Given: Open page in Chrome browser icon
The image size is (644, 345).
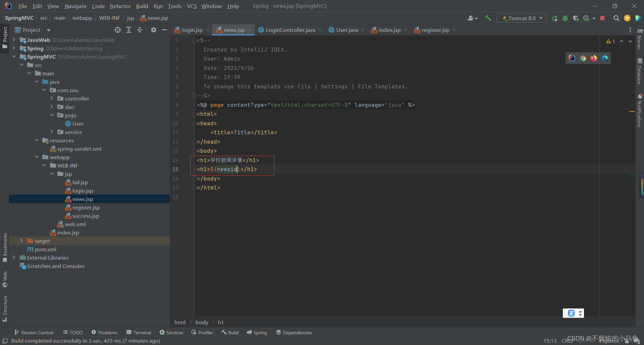Looking at the screenshot, I should (583, 58).
